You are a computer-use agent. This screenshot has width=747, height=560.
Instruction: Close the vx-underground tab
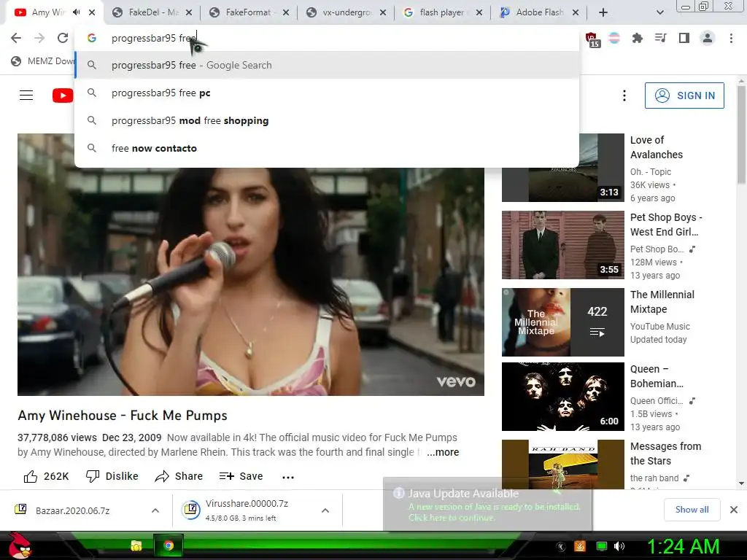[383, 12]
